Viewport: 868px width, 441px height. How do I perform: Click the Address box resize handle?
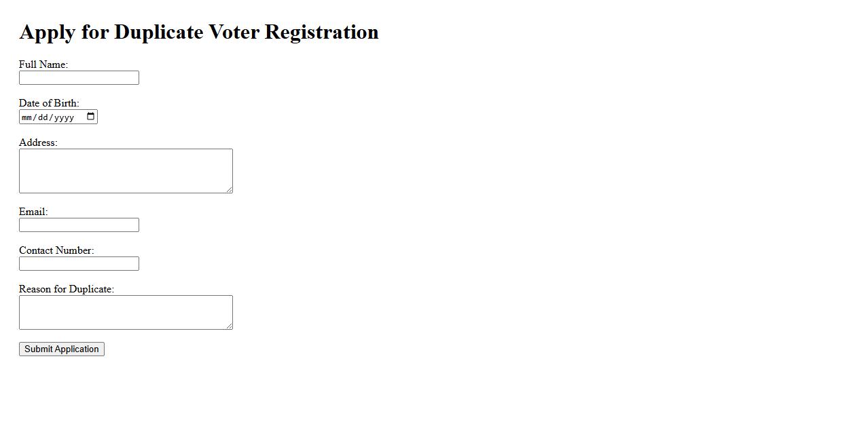pos(230,190)
